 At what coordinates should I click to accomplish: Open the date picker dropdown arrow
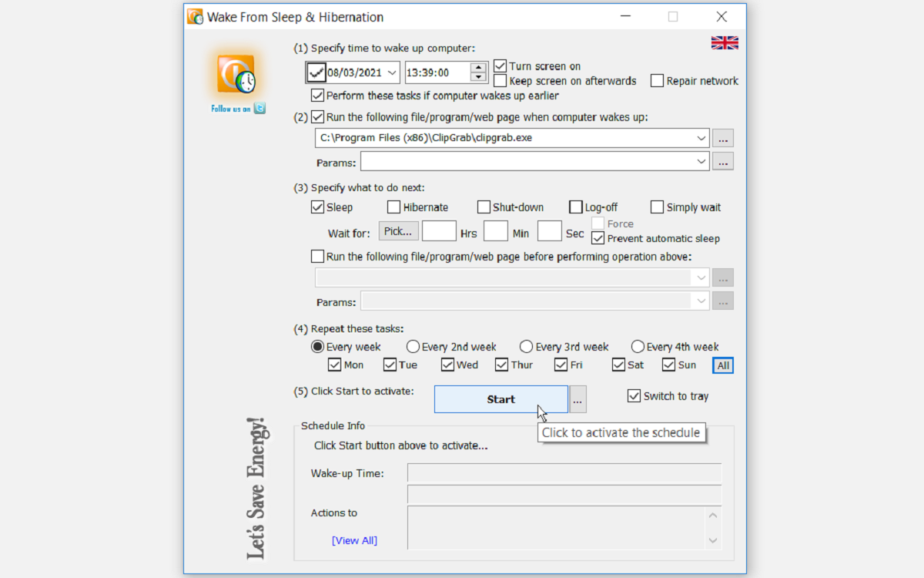[x=392, y=73]
